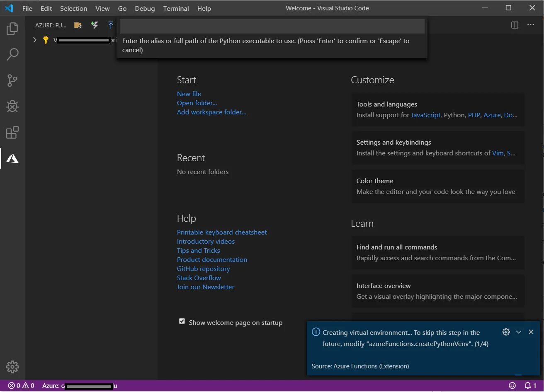544x392 pixels.
Task: Open the Source Control view icon
Action: (12, 80)
